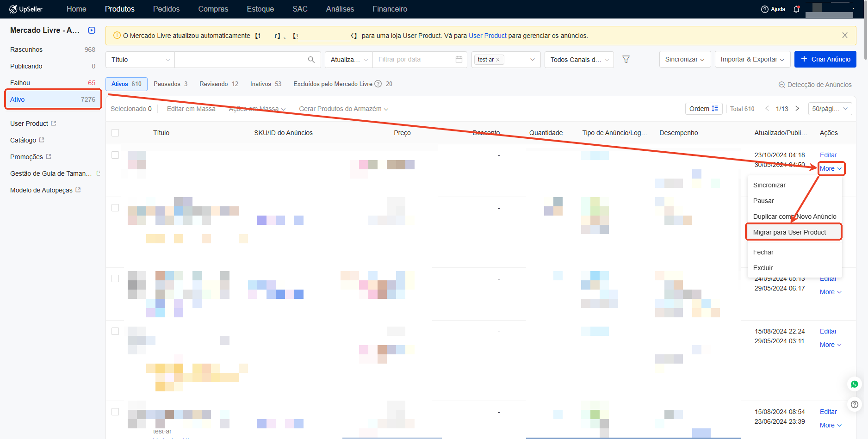Expand the Sincronizar dropdown button
This screenshot has width=868, height=439.
685,59
